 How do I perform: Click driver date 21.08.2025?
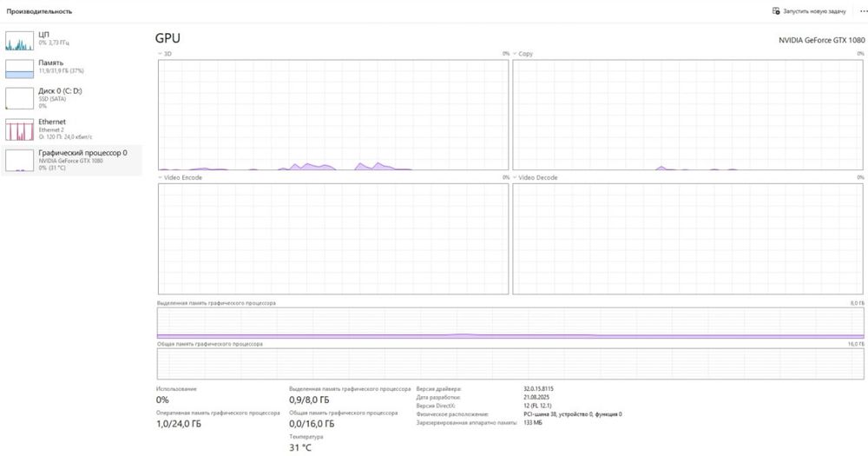(536, 397)
